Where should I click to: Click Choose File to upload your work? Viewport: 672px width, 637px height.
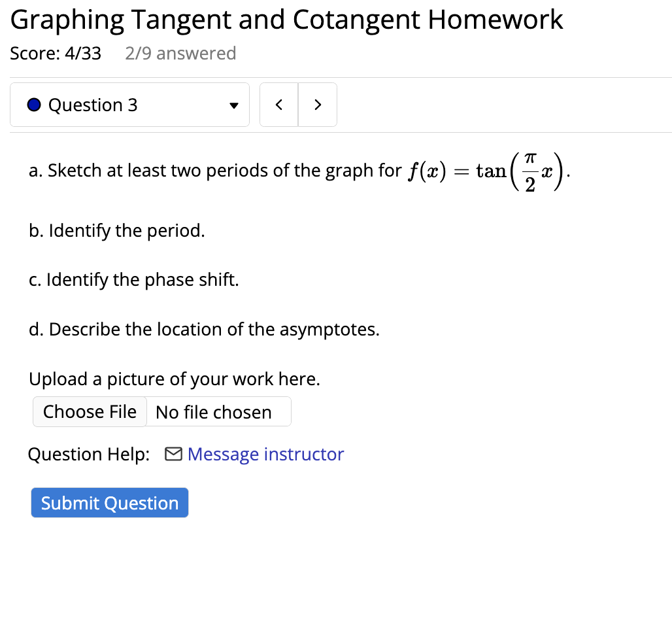point(90,411)
